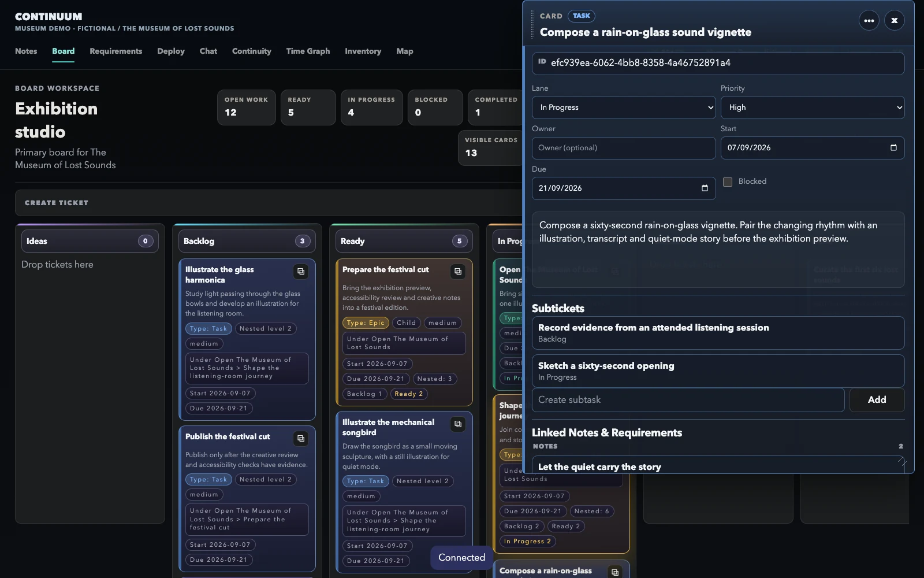
Task: Switch to the Requirements tab
Action: [115, 51]
